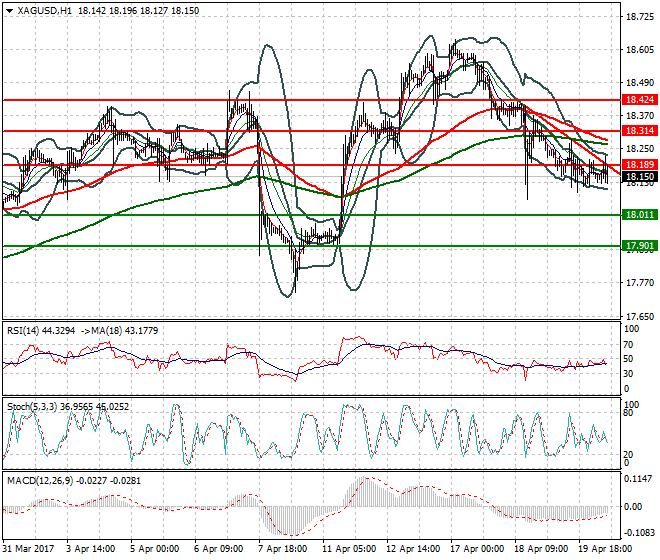Click the Stochastic 20 level scale label
The image size is (660, 560).
tap(628, 455)
